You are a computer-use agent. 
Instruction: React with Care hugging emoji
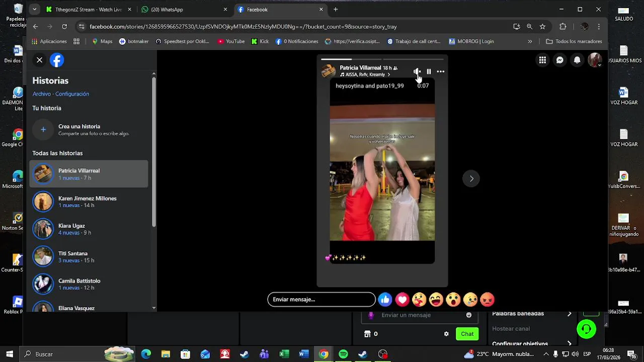click(419, 300)
